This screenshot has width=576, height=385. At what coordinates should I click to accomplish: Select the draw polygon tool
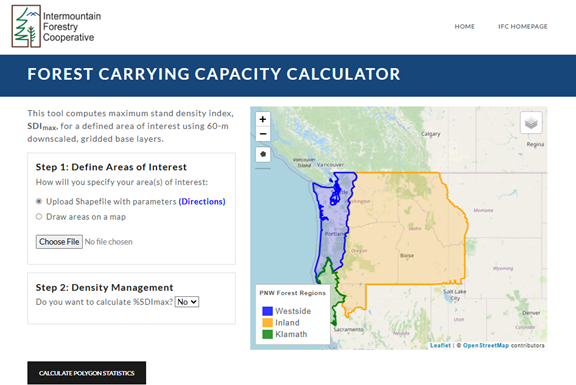click(x=263, y=154)
